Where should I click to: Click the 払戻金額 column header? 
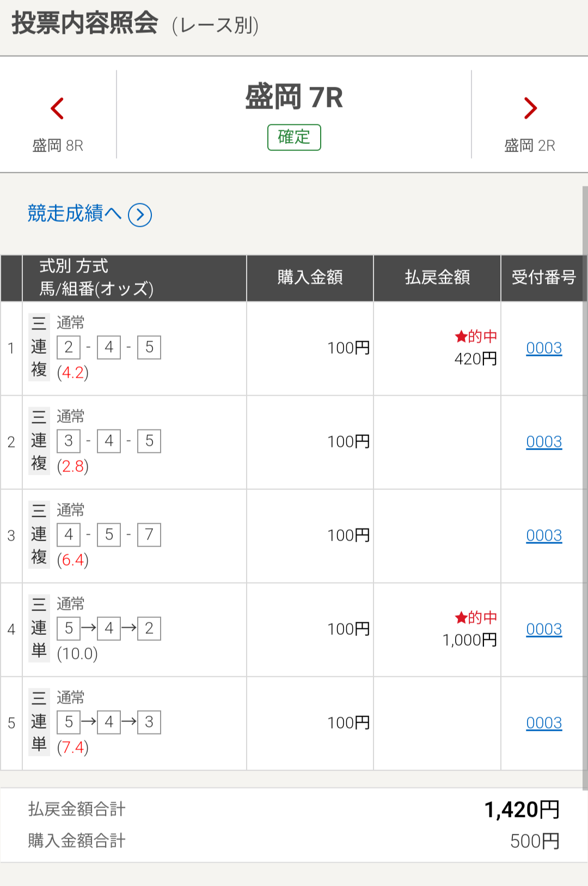[437, 278]
